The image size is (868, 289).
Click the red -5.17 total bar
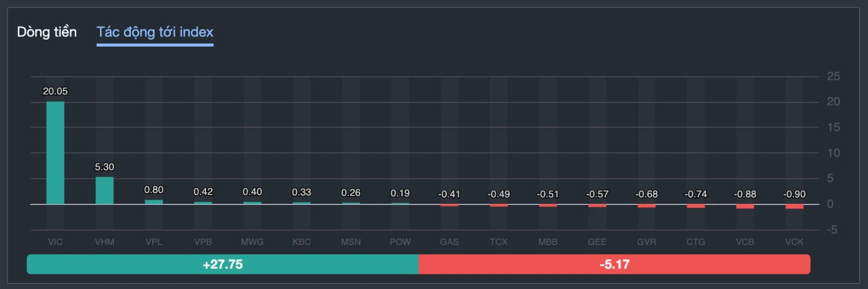[614, 265]
